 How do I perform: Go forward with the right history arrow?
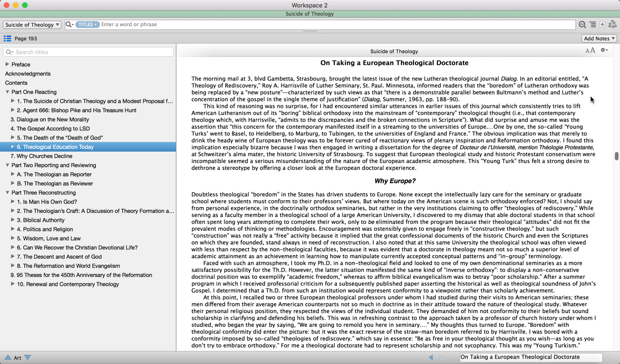[441, 358]
